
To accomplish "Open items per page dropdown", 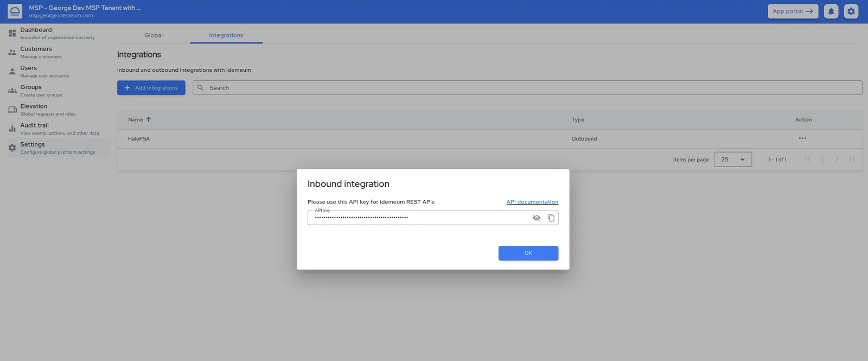I will point(733,160).
